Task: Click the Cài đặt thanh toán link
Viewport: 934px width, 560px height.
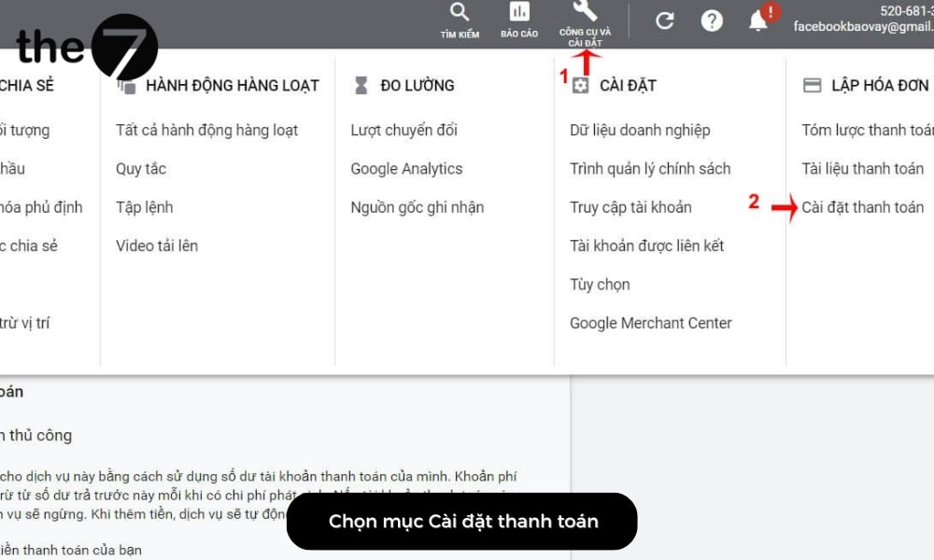Action: coord(862,207)
